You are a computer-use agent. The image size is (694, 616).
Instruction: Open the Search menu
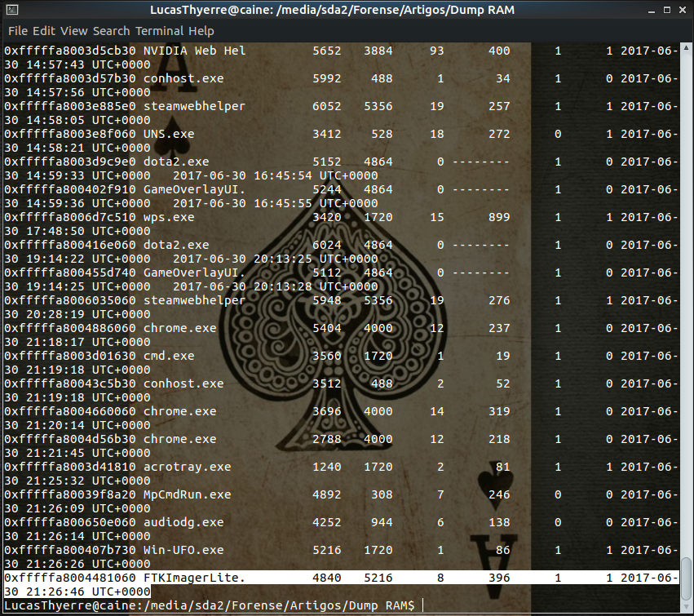[x=111, y=31]
